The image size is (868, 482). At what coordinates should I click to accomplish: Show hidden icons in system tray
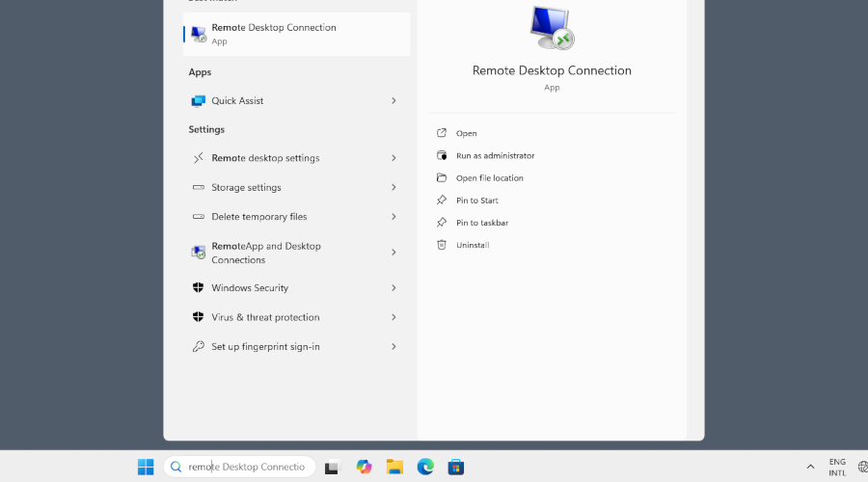tap(810, 468)
